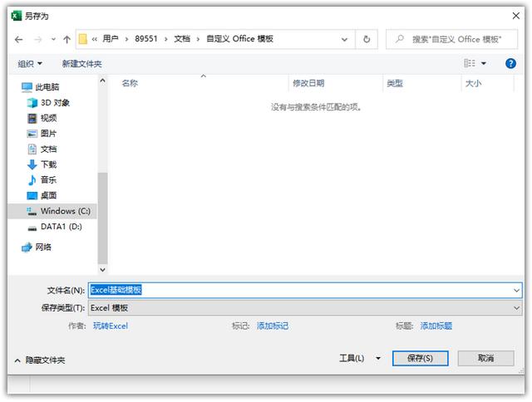
Task: Go up one folder level arrow
Action: click(x=66, y=40)
